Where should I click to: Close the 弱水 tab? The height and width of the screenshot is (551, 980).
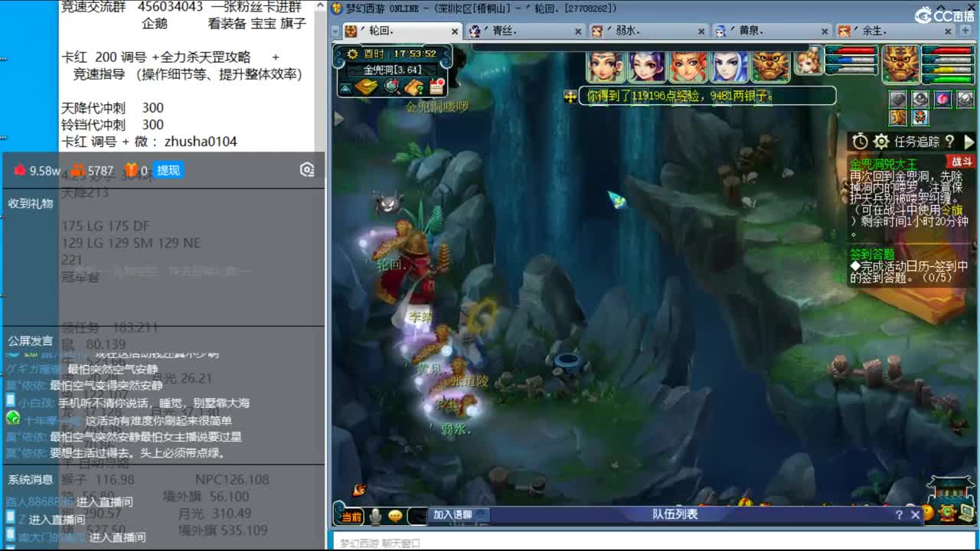(x=701, y=31)
